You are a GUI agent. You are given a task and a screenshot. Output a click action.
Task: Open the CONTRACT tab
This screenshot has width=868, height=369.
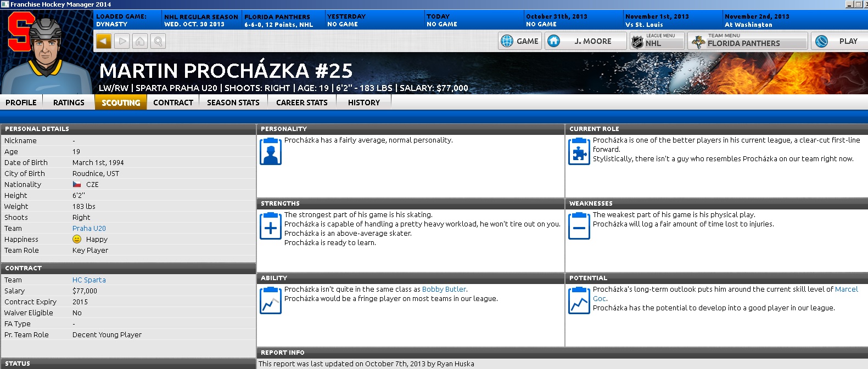click(173, 103)
